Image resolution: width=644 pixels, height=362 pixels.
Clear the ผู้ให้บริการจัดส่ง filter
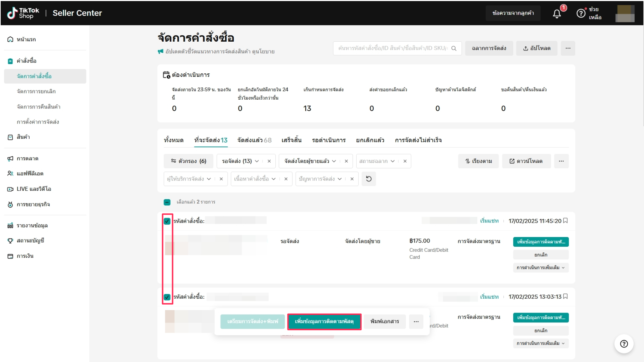(x=221, y=179)
